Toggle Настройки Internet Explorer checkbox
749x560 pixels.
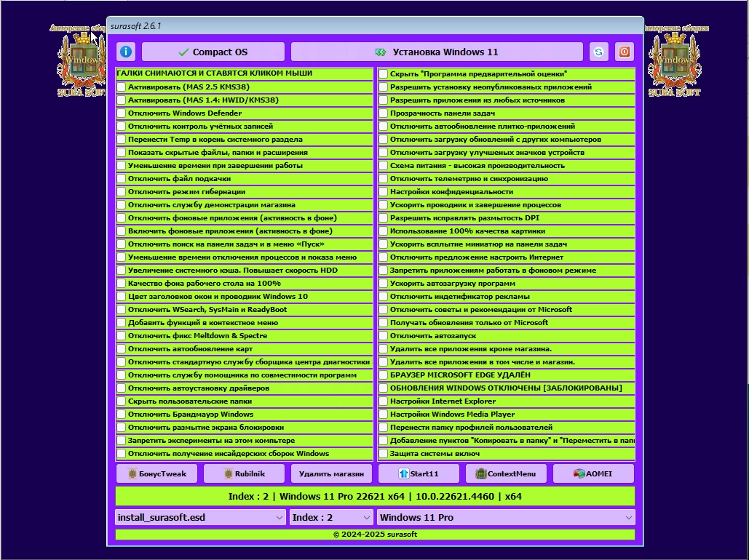tap(383, 401)
